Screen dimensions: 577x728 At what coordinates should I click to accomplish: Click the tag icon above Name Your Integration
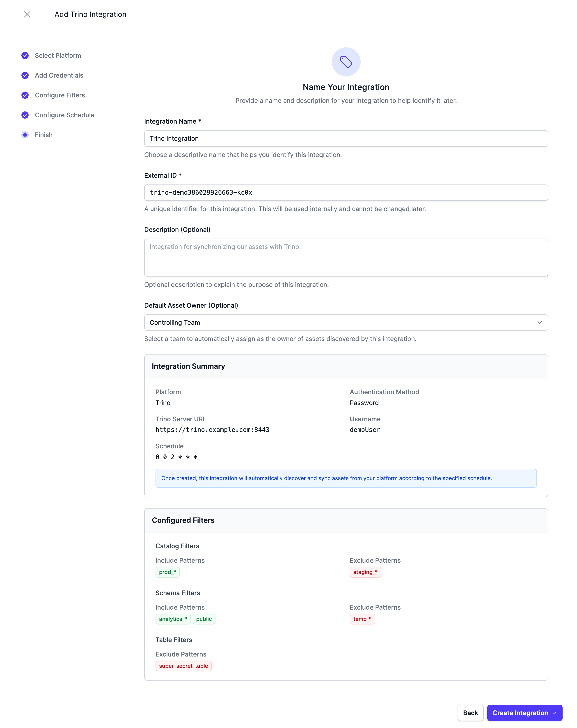pyautogui.click(x=346, y=62)
